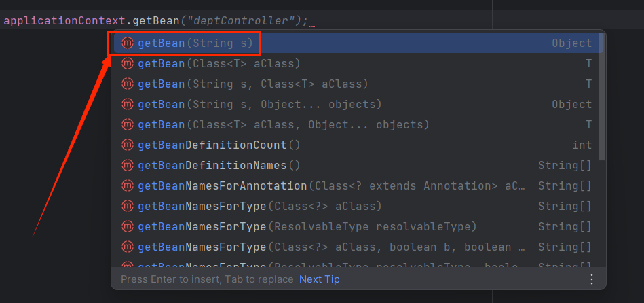Click the Next Tip link
644x303 pixels.
click(x=319, y=279)
